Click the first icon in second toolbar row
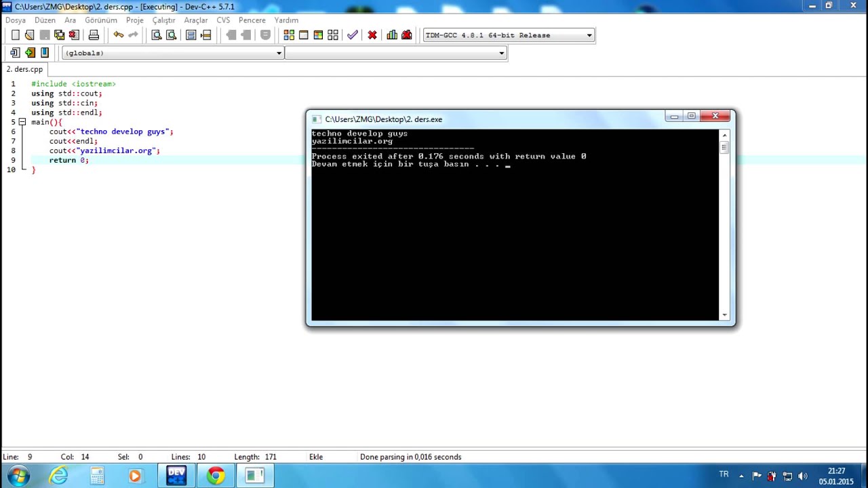This screenshot has height=488, width=868. click(14, 53)
